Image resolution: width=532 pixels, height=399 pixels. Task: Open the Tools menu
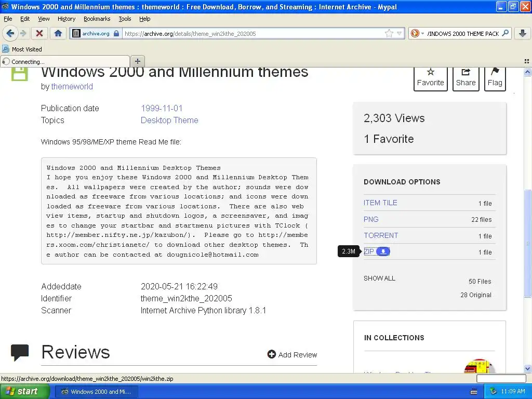point(125,19)
